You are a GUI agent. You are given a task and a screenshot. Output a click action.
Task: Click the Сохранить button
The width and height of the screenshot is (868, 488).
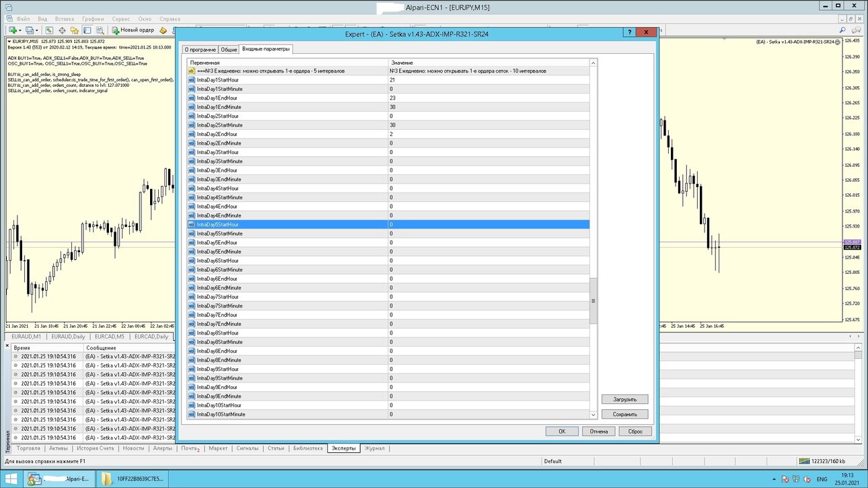624,415
